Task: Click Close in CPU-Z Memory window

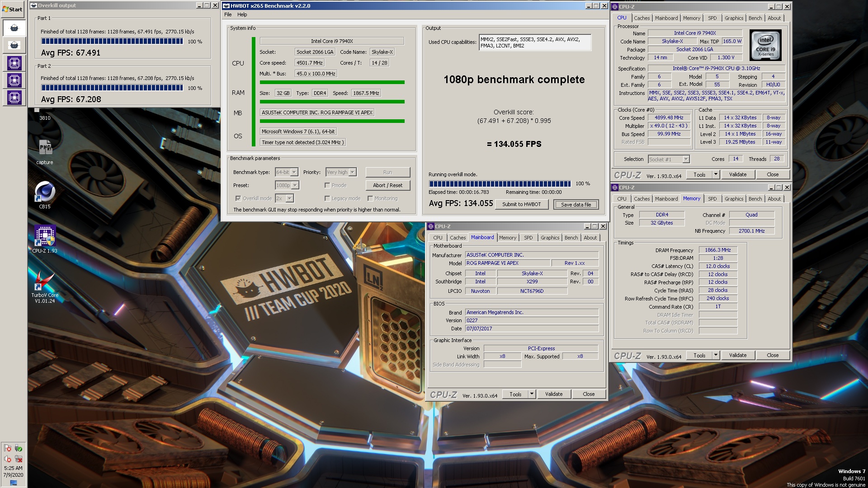Action: pyautogui.click(x=773, y=355)
